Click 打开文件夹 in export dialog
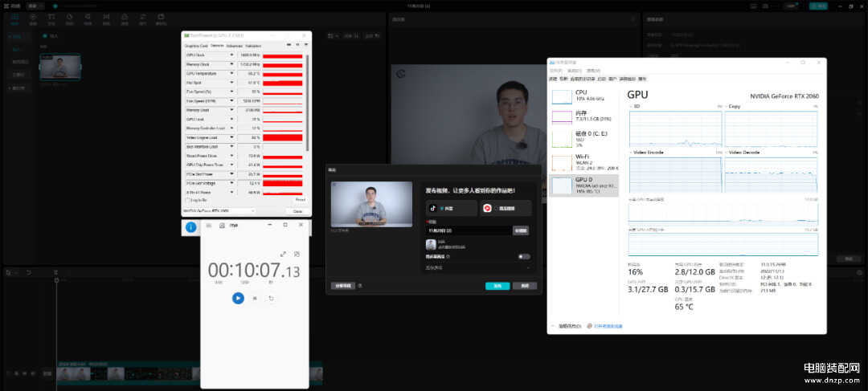868x391 pixels. pos(342,286)
